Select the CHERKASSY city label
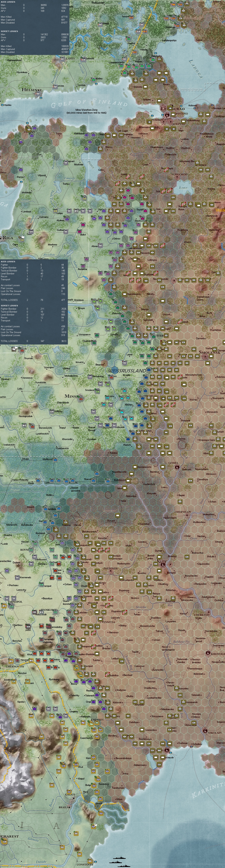 tap(202, 615)
